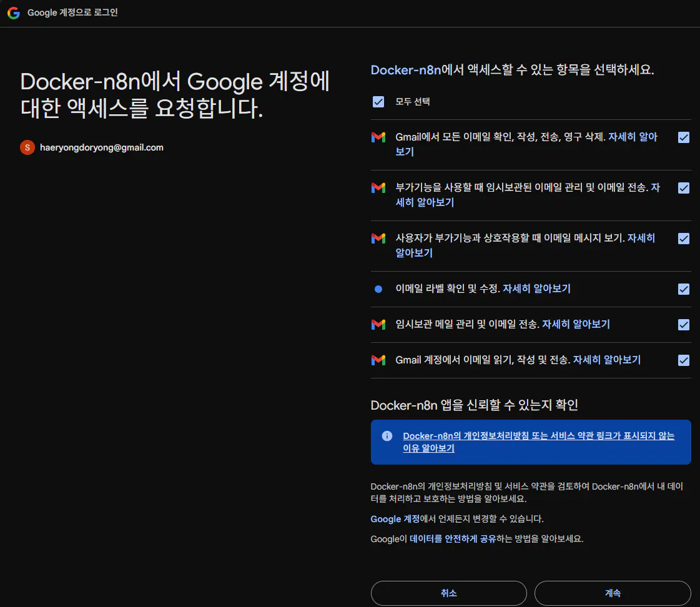Toggle the 모두 선택 checkbox
This screenshot has height=607, width=700.
point(378,102)
